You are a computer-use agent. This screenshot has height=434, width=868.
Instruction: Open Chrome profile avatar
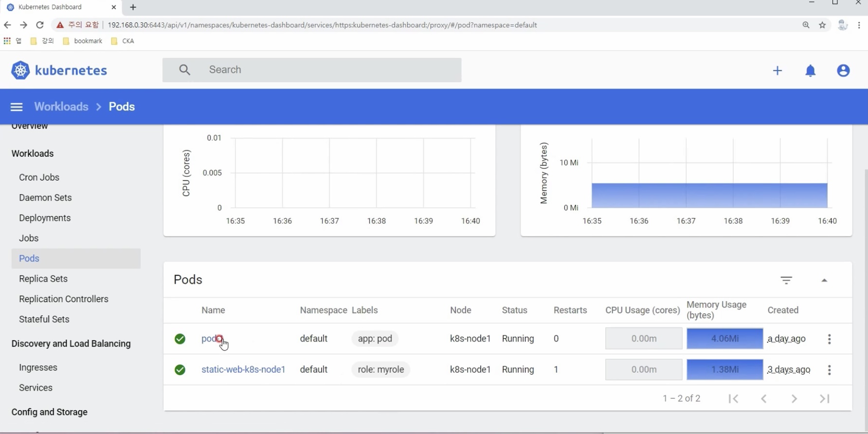coord(843,25)
